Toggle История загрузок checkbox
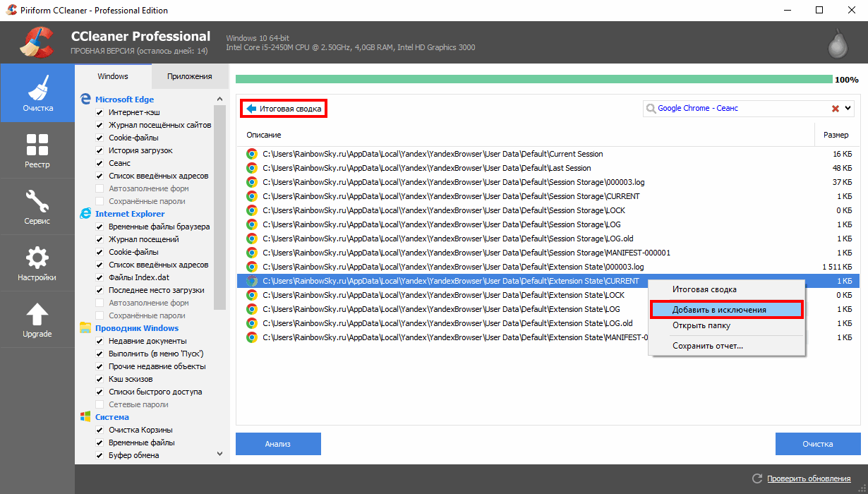 [x=100, y=150]
